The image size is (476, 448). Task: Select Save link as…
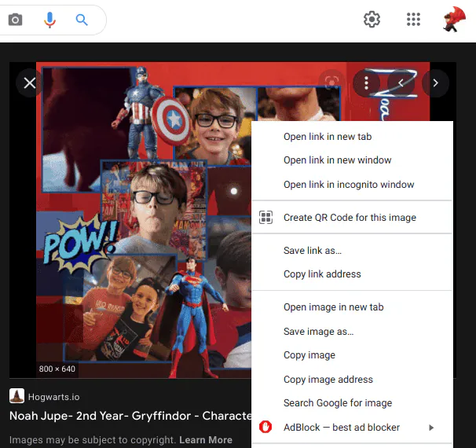point(352,251)
